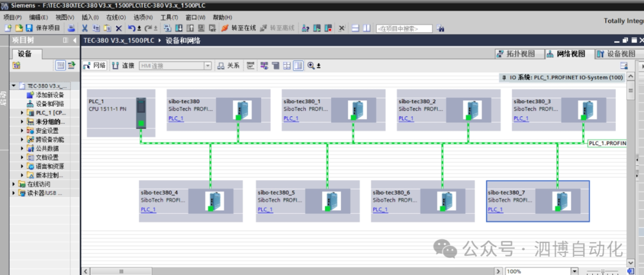
Task: Paste using the toolbar paste icon
Action: coord(107,29)
